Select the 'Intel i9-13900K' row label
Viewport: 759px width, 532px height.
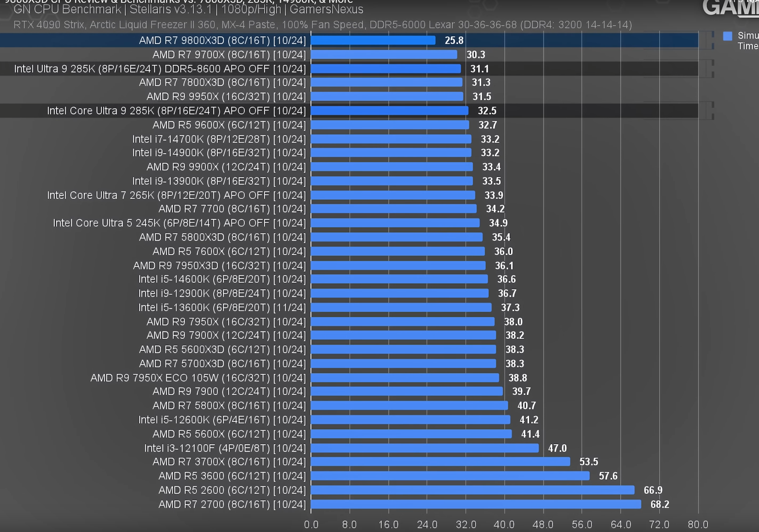pyautogui.click(x=219, y=181)
